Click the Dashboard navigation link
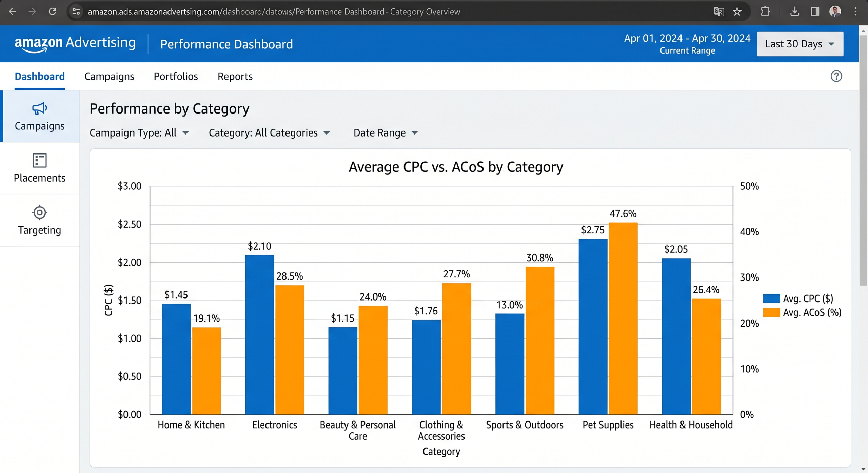Screen dimensions: 868x473 tap(39, 76)
